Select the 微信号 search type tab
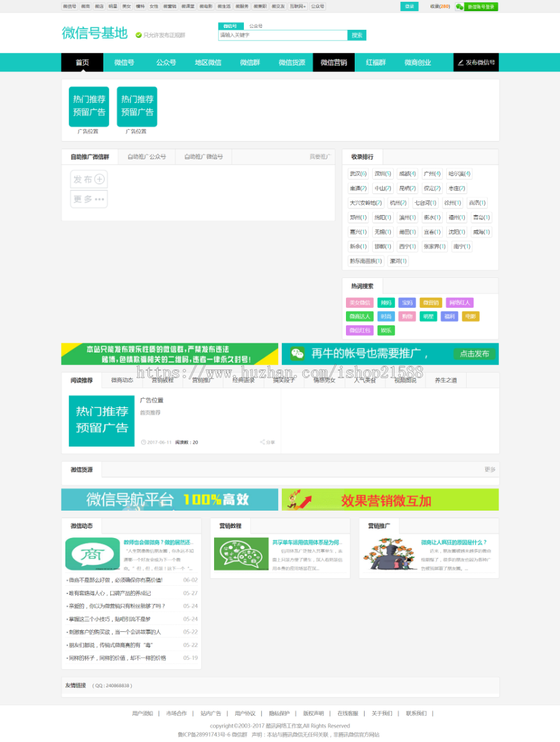 coord(230,26)
